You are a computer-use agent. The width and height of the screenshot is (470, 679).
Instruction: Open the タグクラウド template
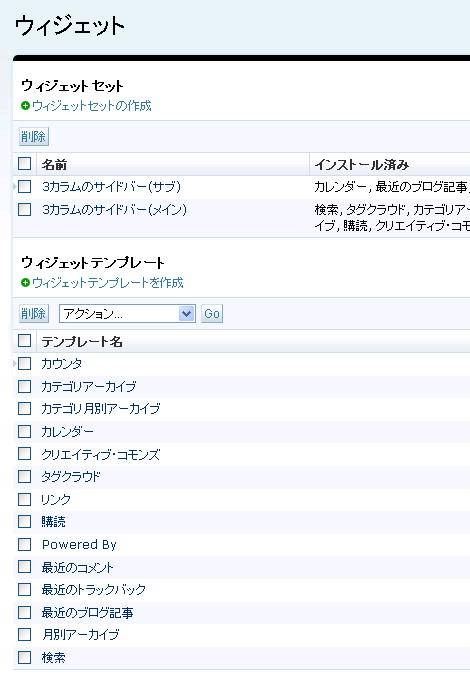[71, 477]
